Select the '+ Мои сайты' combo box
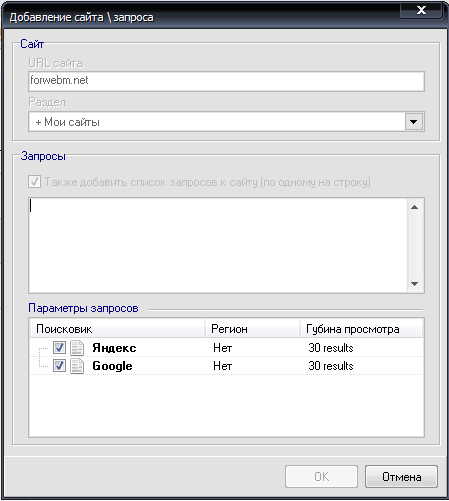This screenshot has width=449, height=501. 226,122
